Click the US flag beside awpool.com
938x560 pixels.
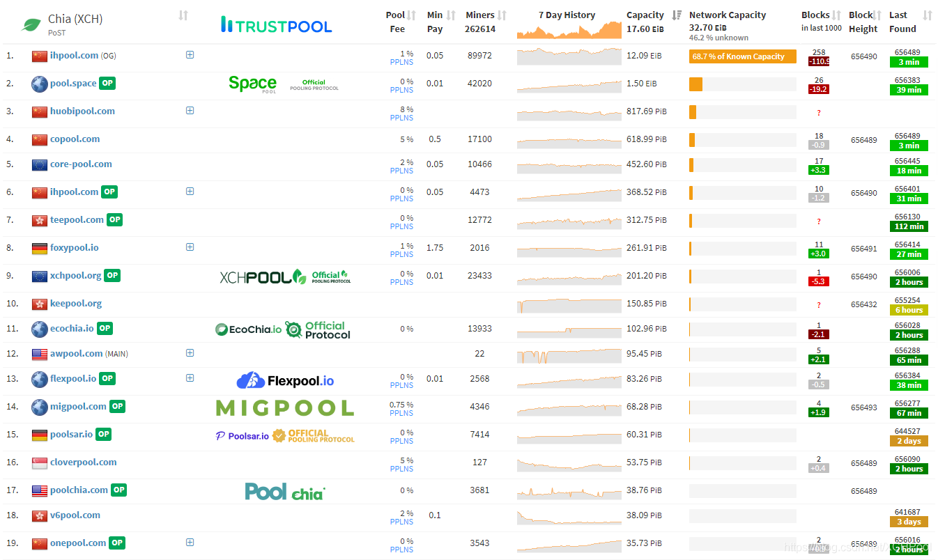pos(40,354)
